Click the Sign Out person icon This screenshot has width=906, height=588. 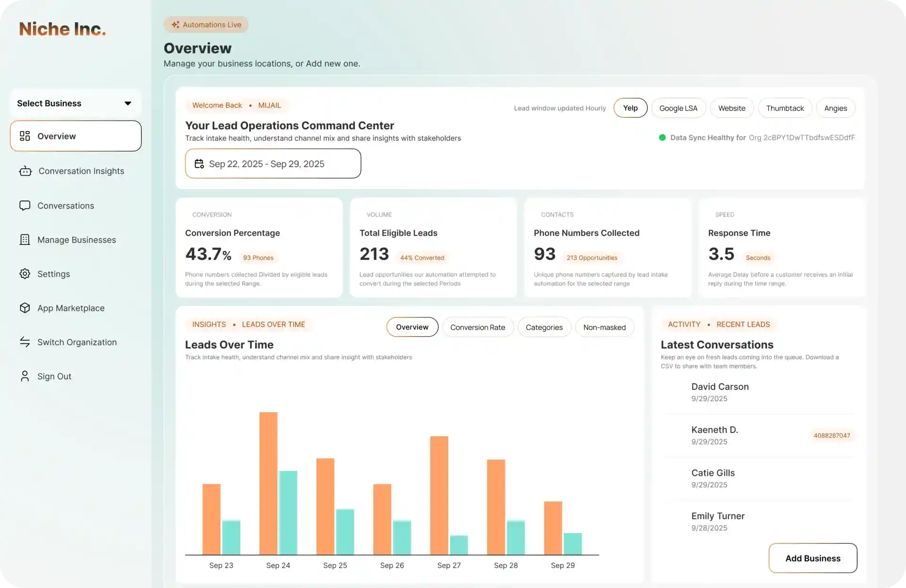coord(25,376)
